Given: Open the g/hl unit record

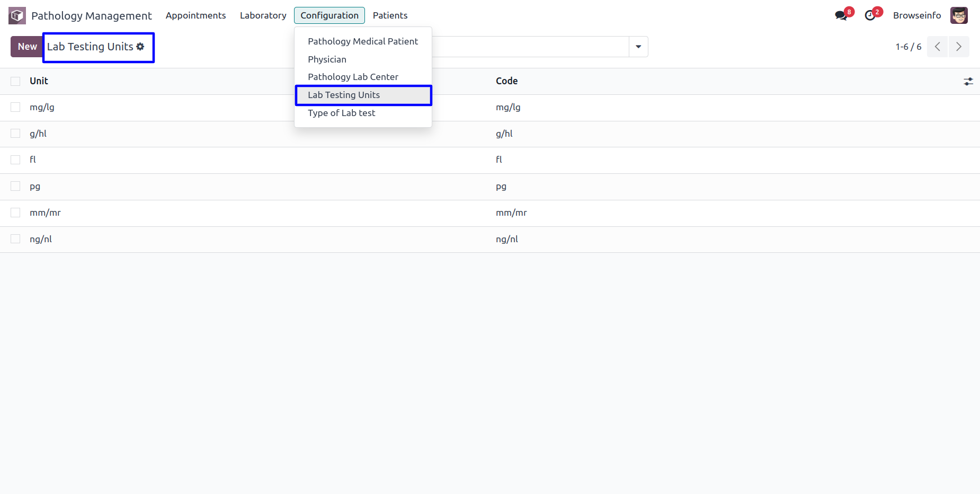Looking at the screenshot, I should pyautogui.click(x=38, y=134).
